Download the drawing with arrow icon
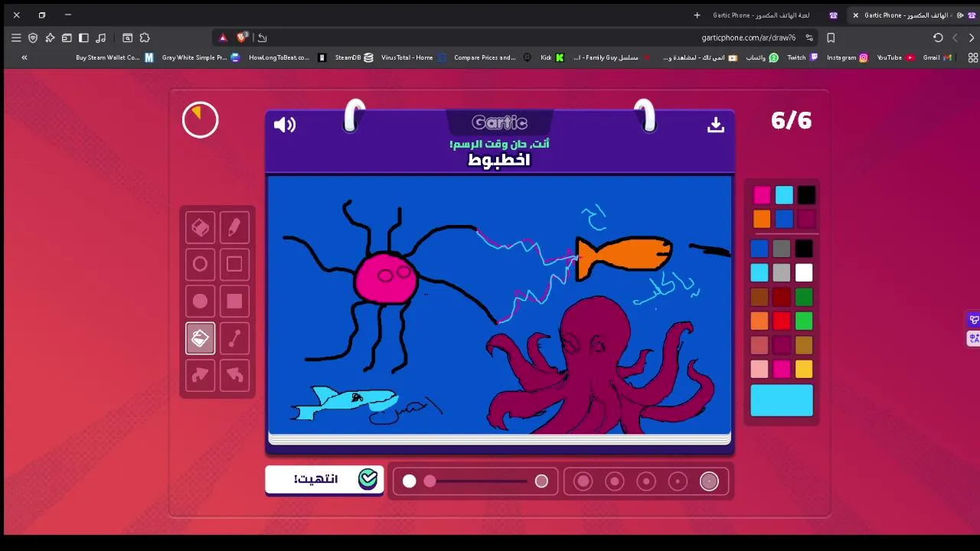Screen dimensions: 980x551 (x=716, y=124)
